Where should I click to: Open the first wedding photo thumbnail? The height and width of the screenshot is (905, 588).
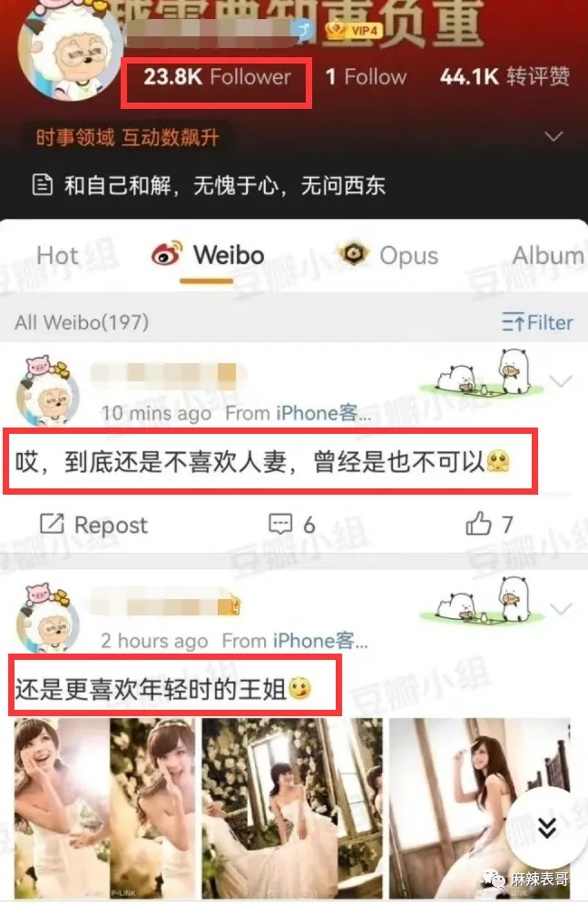click(106, 808)
